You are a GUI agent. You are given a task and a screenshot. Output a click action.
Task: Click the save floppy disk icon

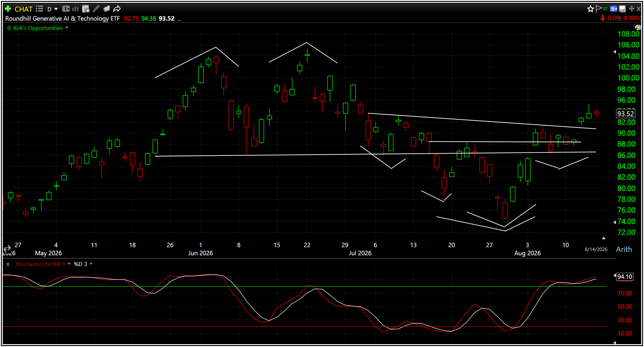[623, 9]
